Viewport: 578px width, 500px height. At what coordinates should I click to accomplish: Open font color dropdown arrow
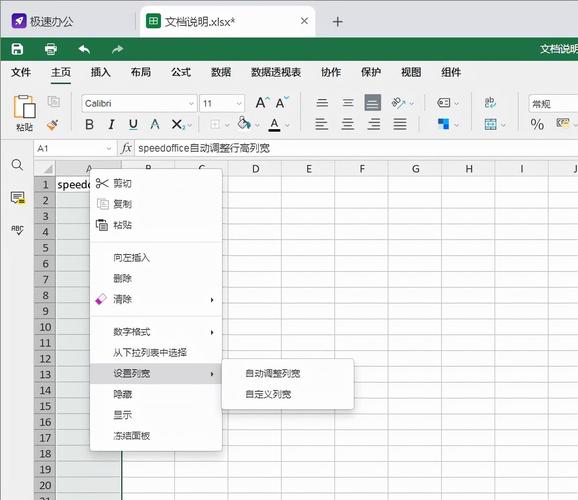coord(287,125)
